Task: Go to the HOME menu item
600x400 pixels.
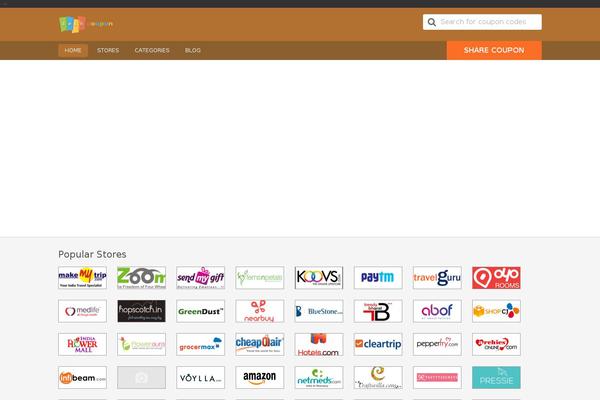Action: click(x=73, y=50)
